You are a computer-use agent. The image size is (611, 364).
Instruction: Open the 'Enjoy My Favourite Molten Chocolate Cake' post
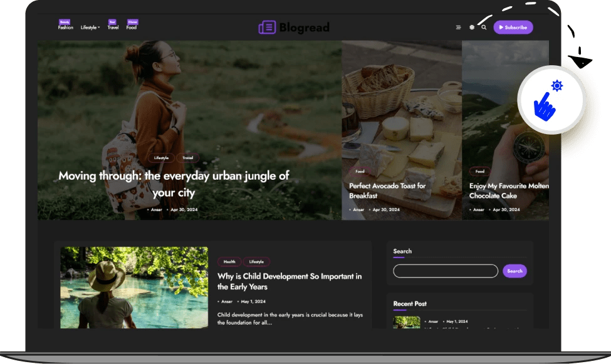(509, 190)
